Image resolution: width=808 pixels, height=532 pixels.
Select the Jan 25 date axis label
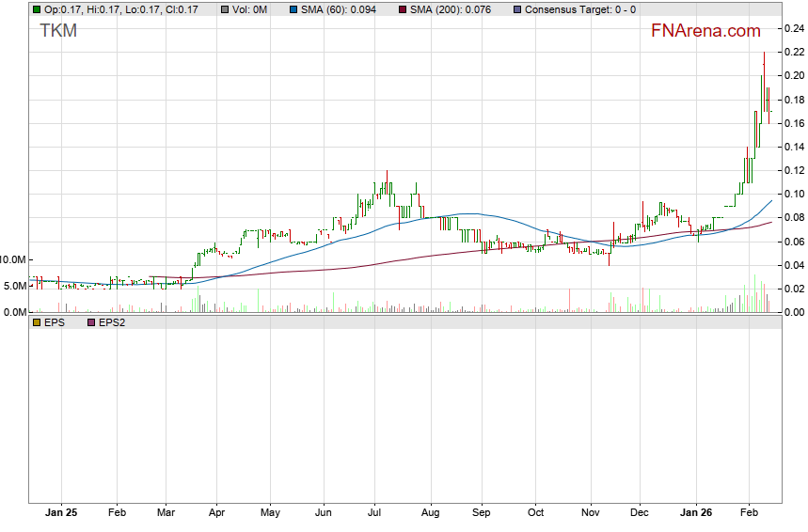[x=60, y=514]
